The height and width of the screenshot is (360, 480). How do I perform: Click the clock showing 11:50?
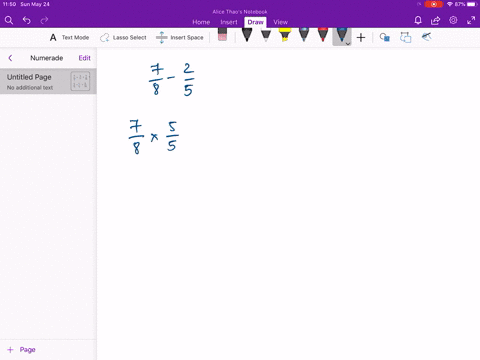tap(9, 4)
